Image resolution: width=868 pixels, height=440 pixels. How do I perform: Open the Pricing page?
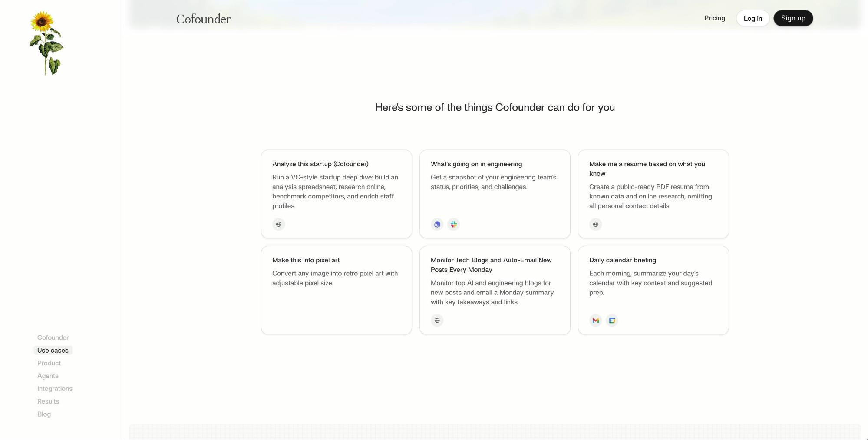coord(714,18)
